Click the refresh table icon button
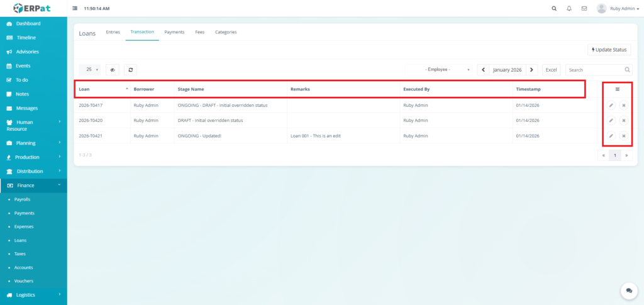This screenshot has width=644, height=305. (130, 70)
